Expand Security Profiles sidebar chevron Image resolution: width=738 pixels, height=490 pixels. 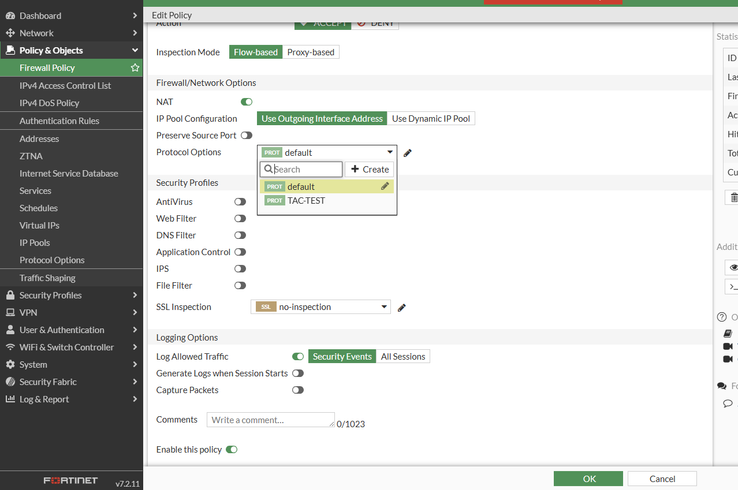pyautogui.click(x=135, y=295)
